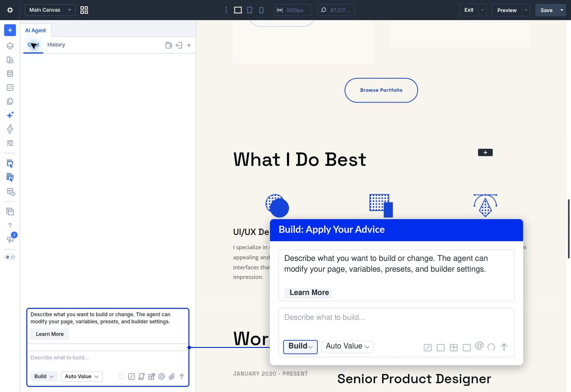Switch to grid canvas view icon
Screen dimensions: 571x392
click(x=84, y=10)
